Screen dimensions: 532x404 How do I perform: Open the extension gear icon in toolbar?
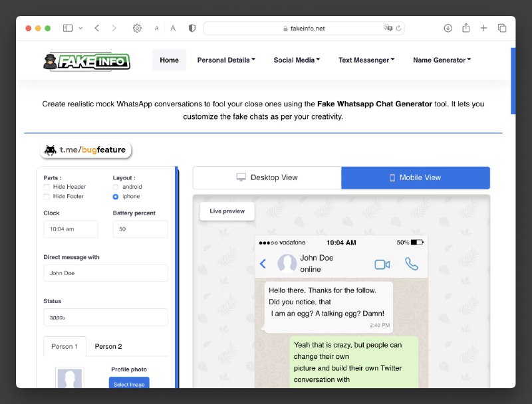[137, 28]
